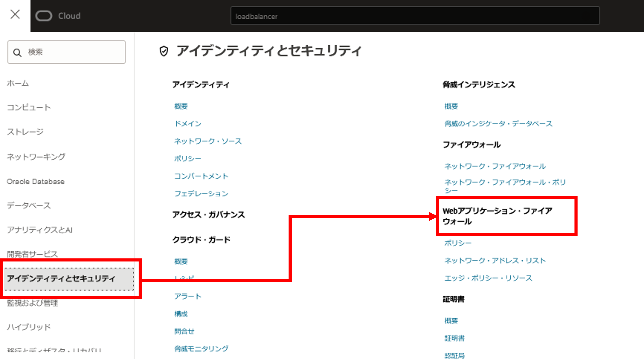Open ポリシー under アイデンティティ
The image size is (644, 359).
[188, 159]
